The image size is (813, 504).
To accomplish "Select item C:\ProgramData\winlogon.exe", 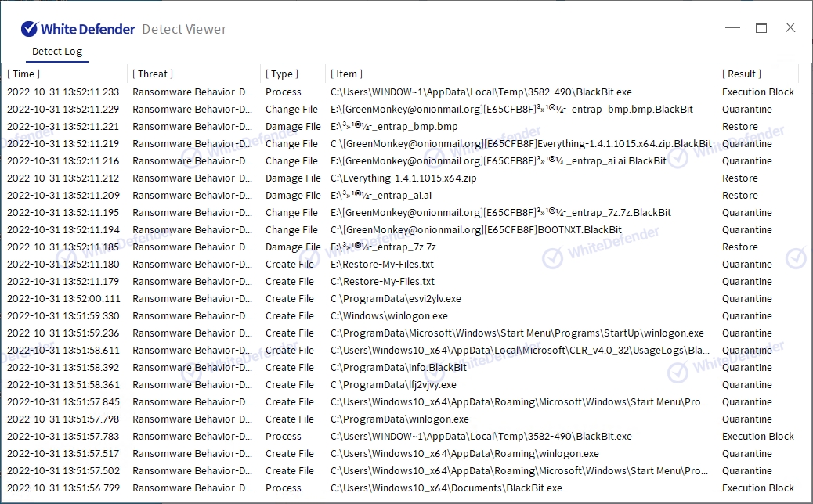I will pyautogui.click(x=399, y=419).
